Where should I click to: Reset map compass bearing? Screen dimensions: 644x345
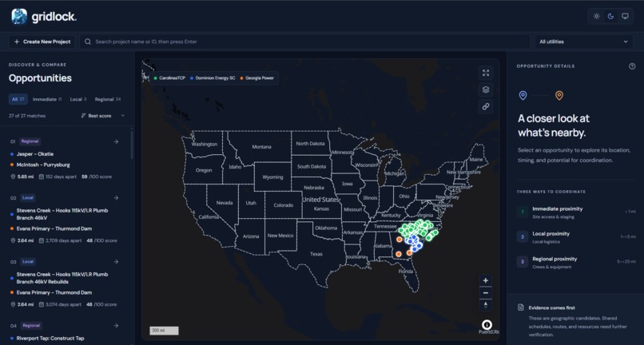coord(486,305)
